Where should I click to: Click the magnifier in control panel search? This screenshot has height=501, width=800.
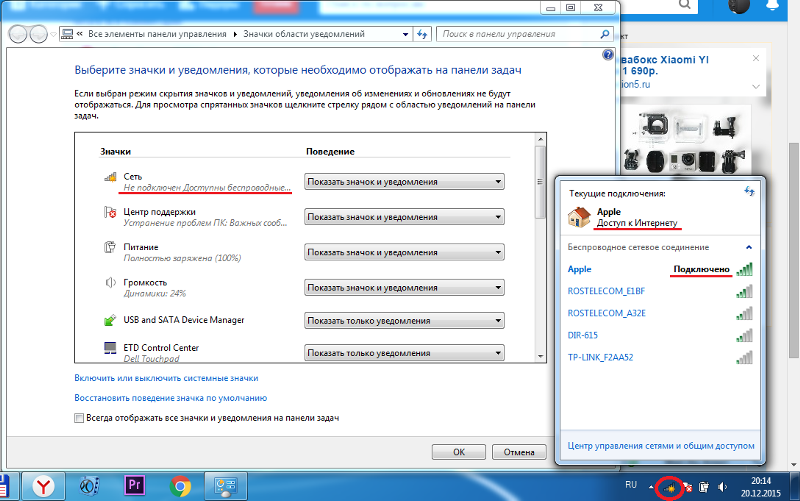click(x=605, y=34)
